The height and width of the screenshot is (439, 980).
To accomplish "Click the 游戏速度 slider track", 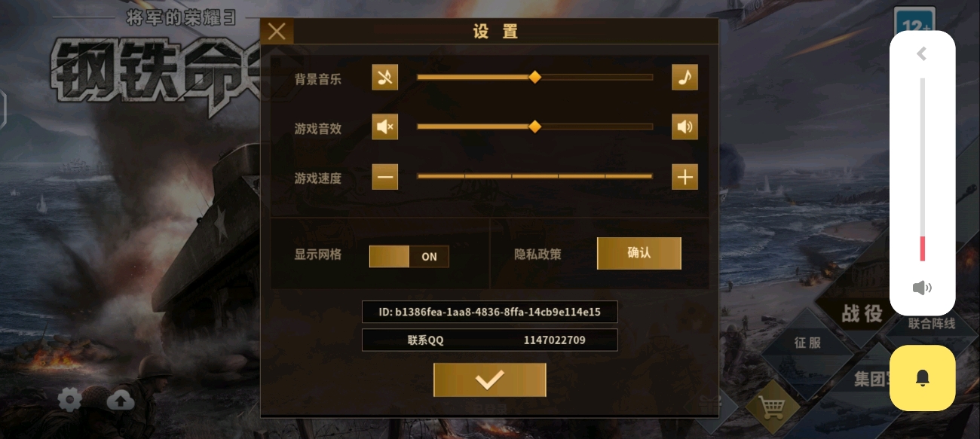I will pyautogui.click(x=534, y=176).
